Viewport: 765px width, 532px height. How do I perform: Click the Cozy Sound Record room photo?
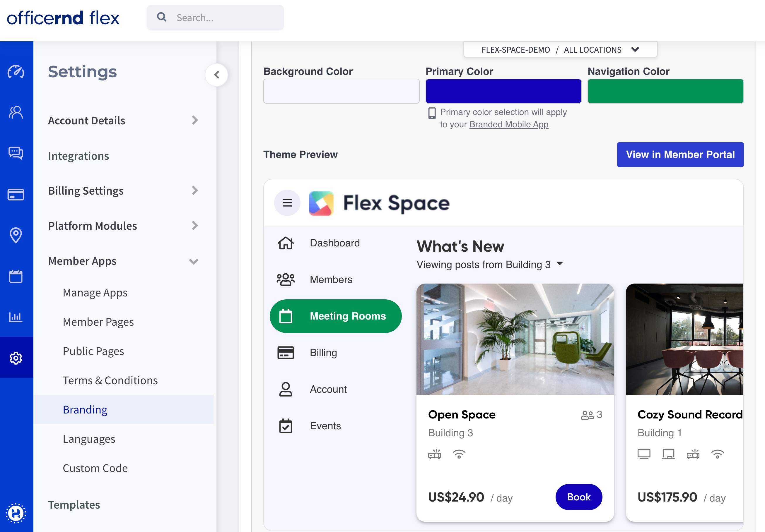(x=684, y=339)
